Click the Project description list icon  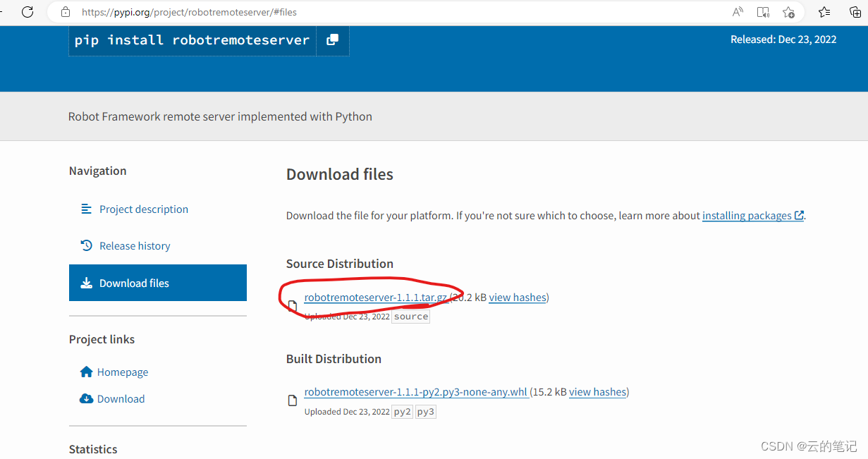point(87,209)
